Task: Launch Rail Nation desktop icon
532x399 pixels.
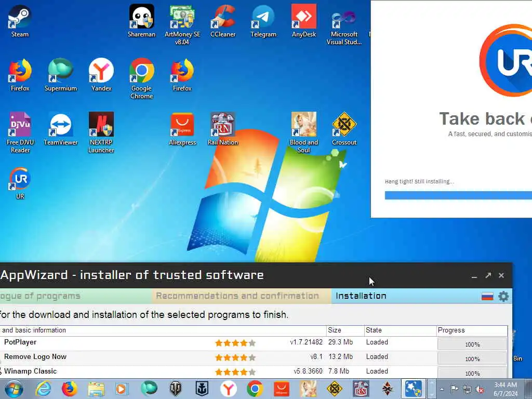Action: [222, 129]
